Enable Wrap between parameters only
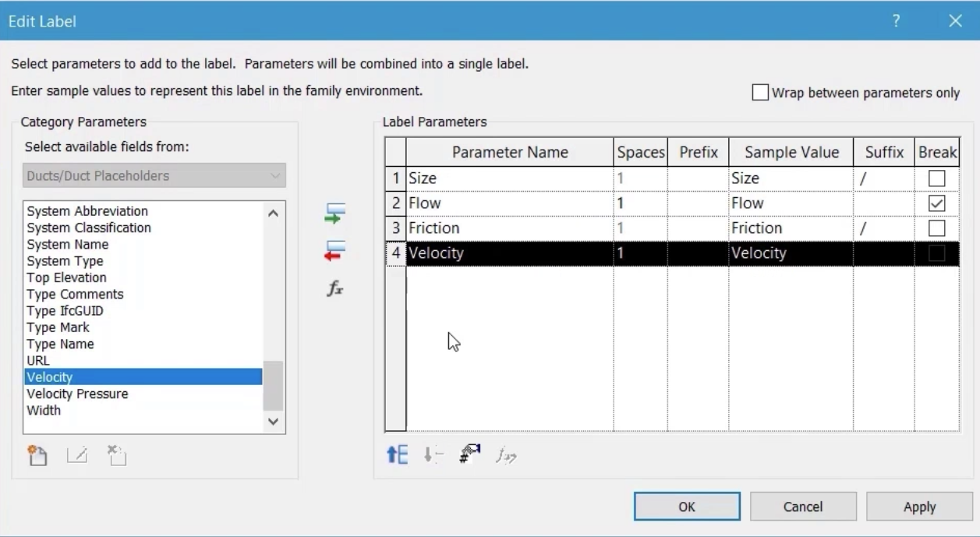The height and width of the screenshot is (537, 980). coord(760,93)
